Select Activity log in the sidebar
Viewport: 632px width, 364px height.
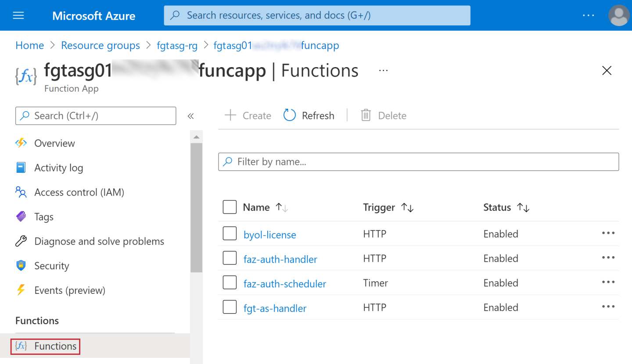coord(57,168)
